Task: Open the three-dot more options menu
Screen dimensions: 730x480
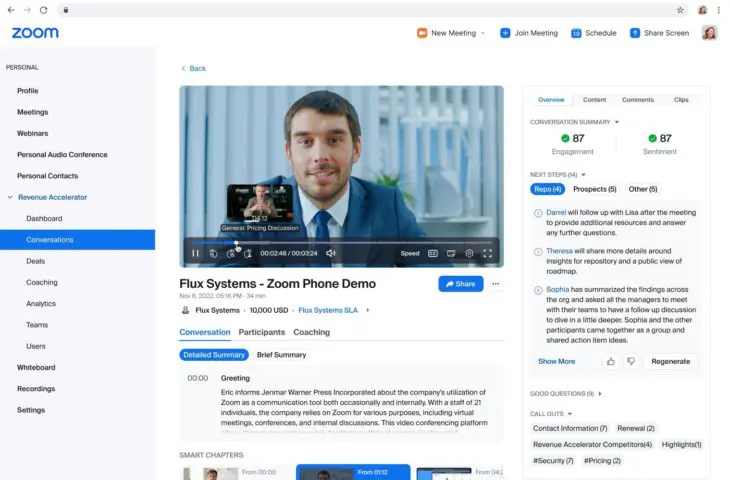Action: point(496,284)
